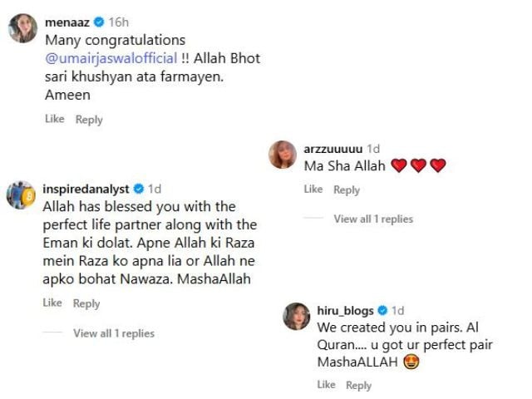Click verified badge next to menaaz
532x399 pixels.
[x=99, y=23]
